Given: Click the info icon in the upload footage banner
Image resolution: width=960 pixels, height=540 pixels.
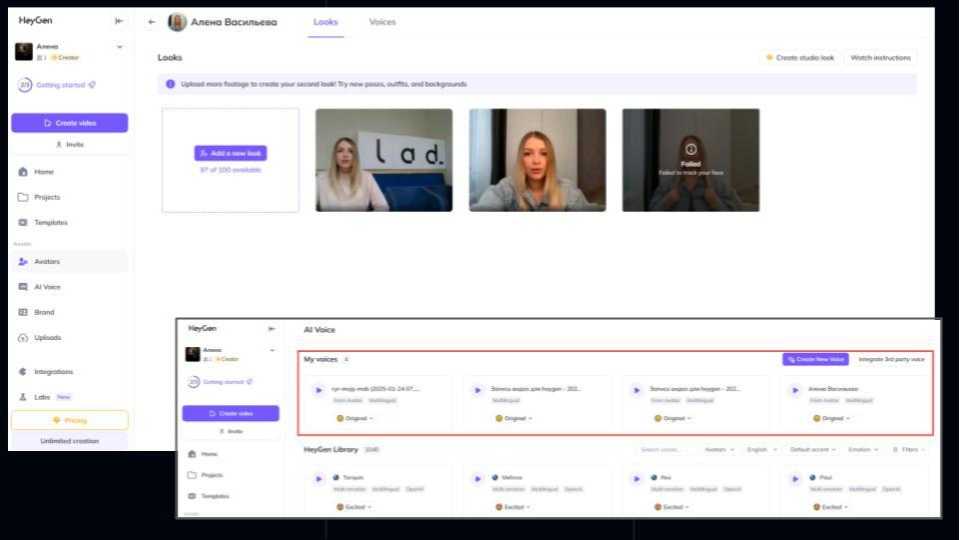Looking at the screenshot, I should coord(170,84).
